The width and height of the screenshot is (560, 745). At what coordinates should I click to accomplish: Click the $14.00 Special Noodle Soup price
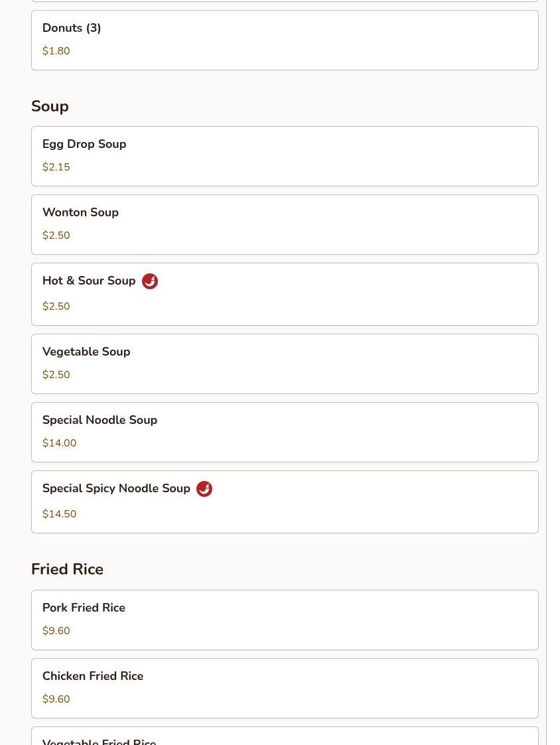pyautogui.click(x=59, y=443)
